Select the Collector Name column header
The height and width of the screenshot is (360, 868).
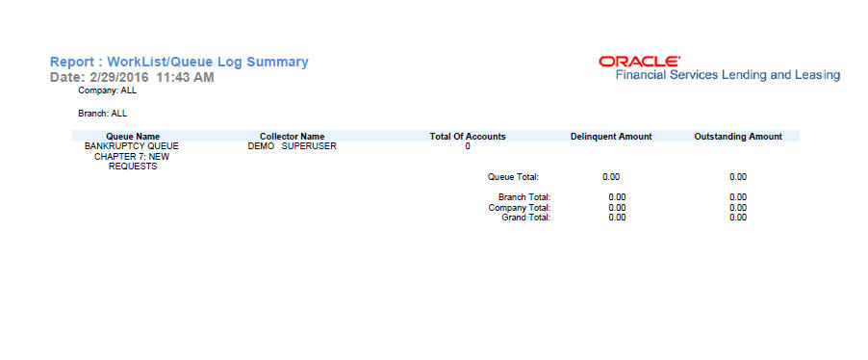pyautogui.click(x=293, y=137)
